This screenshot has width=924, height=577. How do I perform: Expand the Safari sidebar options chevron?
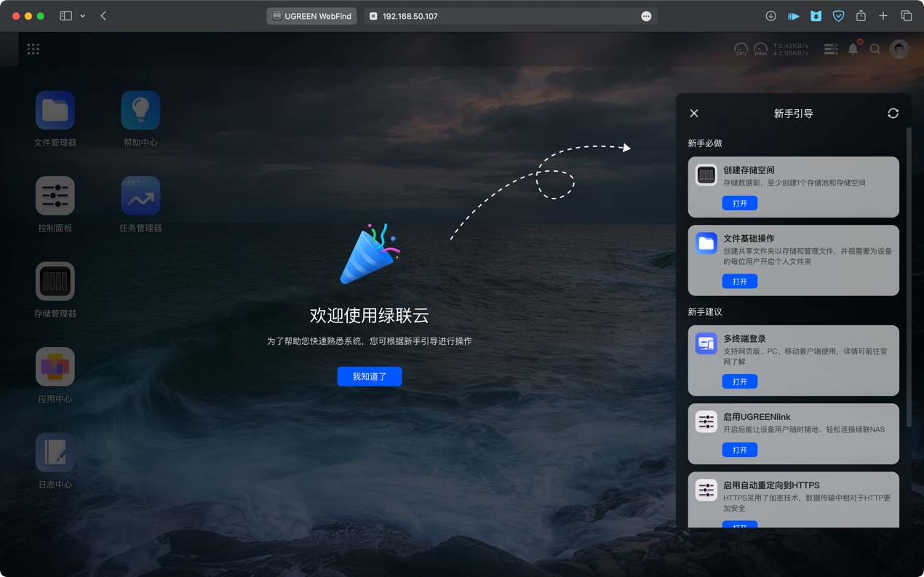coord(83,16)
